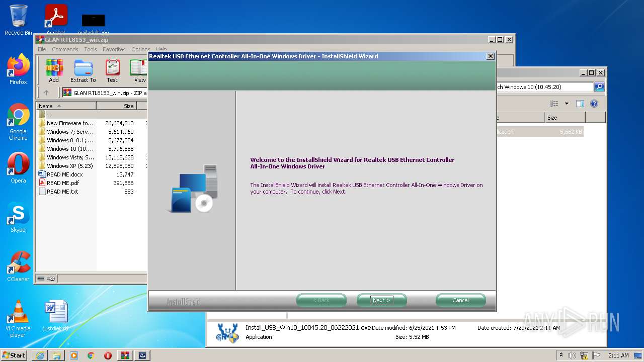Click the View icon in WinRAR toolbar
The width and height of the screenshot is (644, 362).
tap(139, 71)
